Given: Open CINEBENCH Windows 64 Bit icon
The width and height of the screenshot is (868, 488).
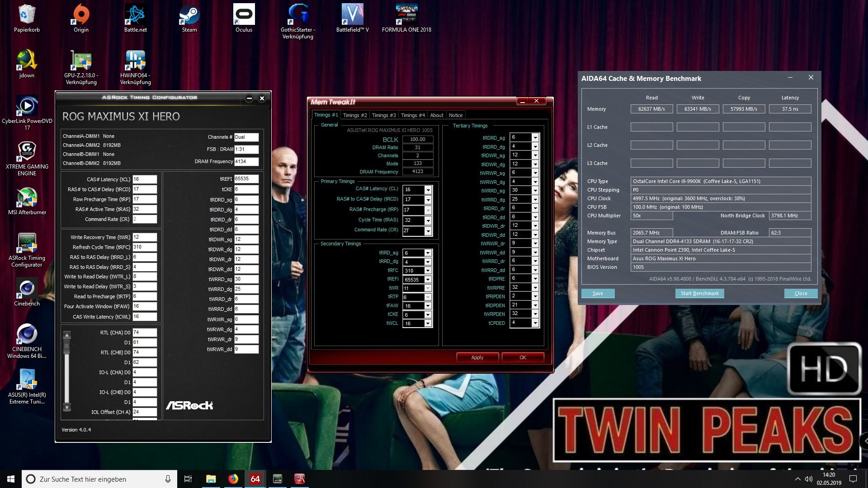Looking at the screenshot, I should 27,341.
